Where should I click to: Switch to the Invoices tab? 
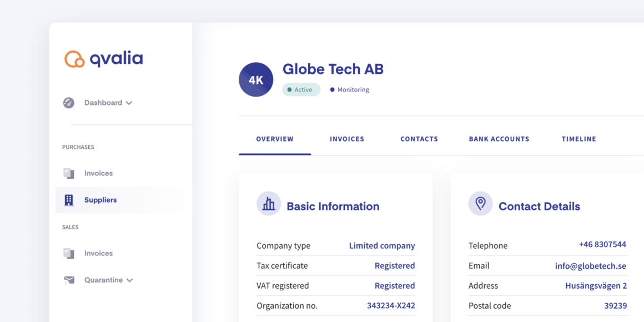point(347,139)
